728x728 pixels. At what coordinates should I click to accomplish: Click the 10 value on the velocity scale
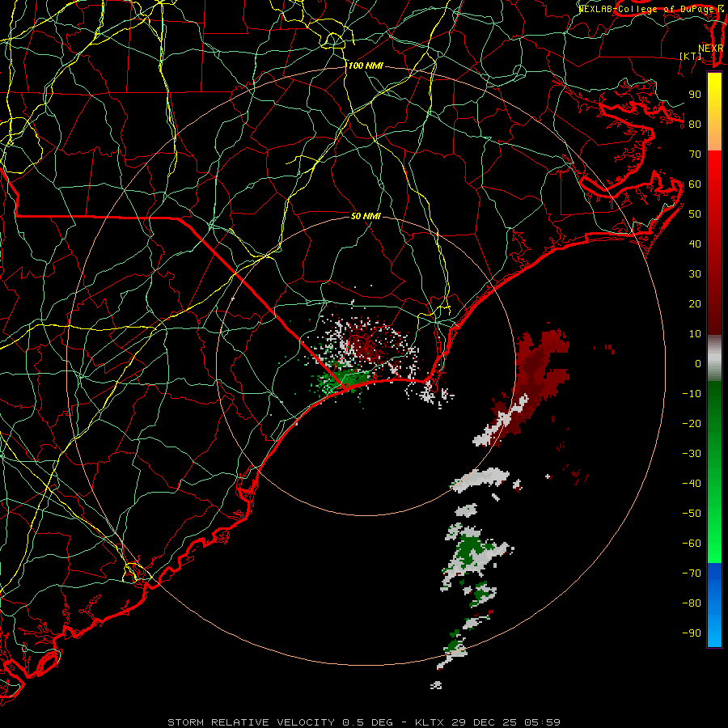695,334
